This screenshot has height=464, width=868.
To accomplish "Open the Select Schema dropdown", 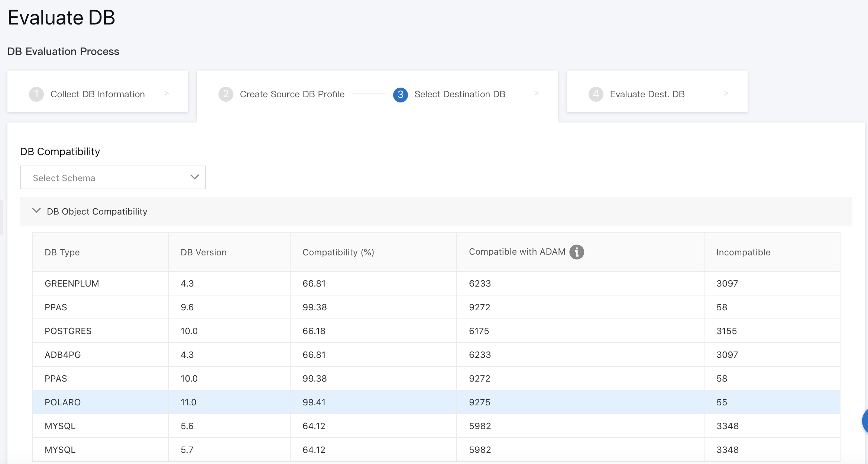I will tap(113, 178).
